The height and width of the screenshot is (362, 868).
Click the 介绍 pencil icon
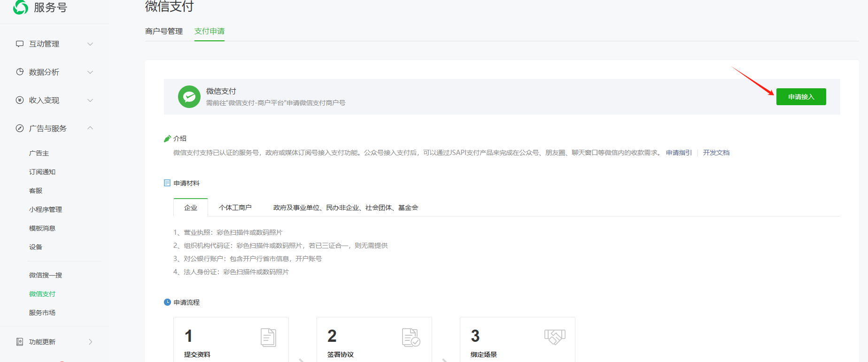tap(167, 139)
